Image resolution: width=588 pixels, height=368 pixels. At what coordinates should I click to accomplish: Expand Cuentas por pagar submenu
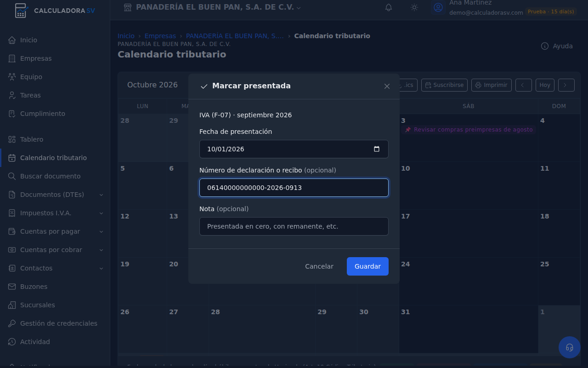point(55,231)
